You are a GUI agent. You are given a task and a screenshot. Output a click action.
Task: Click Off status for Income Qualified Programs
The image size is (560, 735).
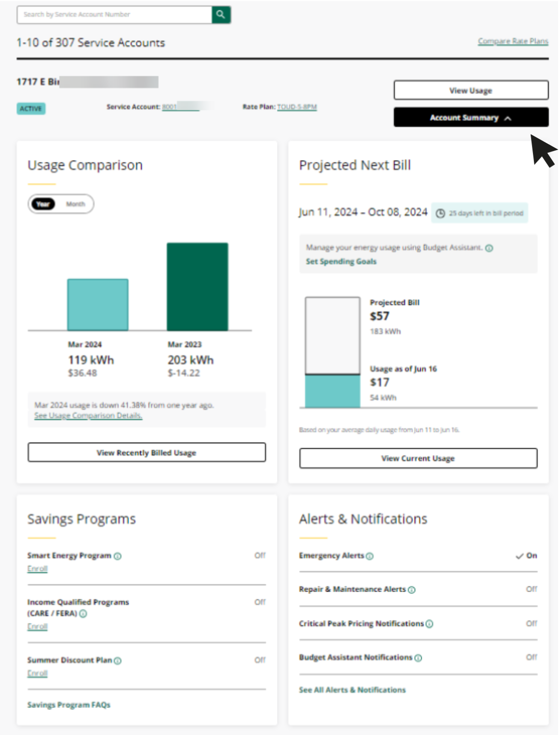click(x=260, y=602)
